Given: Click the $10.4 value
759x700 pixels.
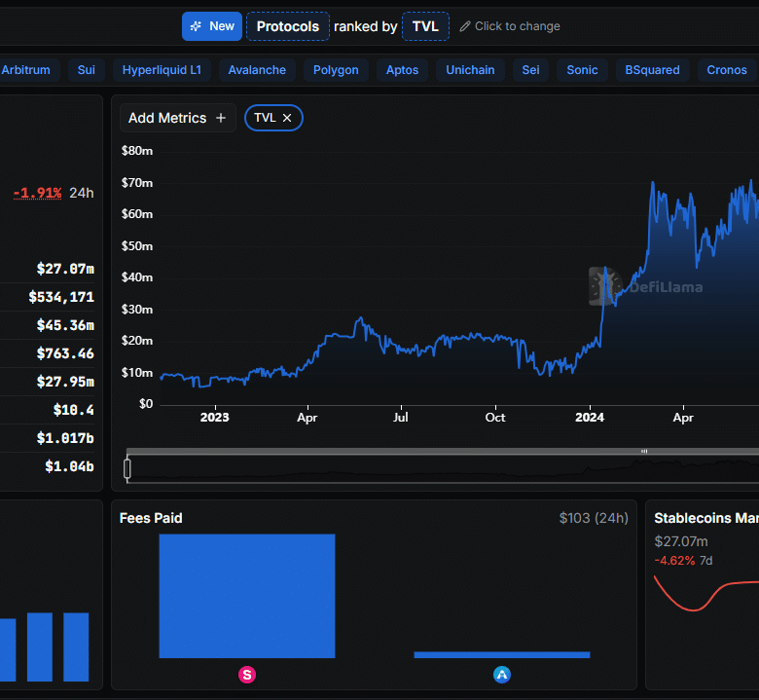Looking at the screenshot, I should pyautogui.click(x=74, y=410).
